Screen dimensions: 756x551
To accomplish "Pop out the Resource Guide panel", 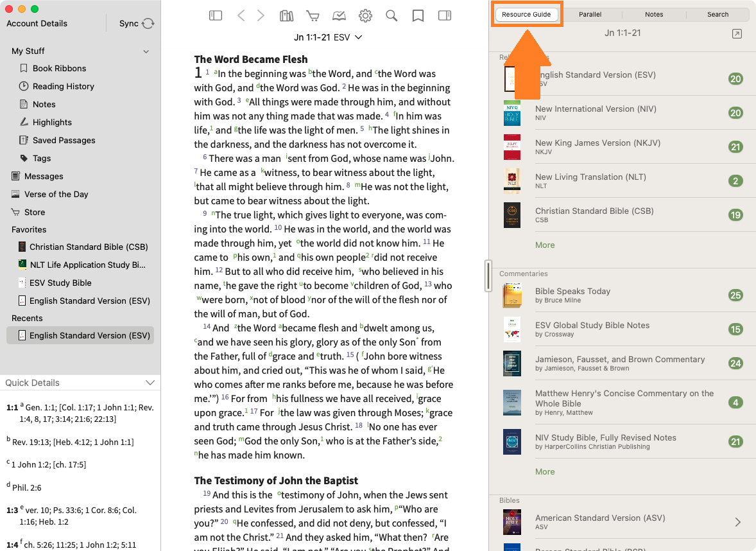I will click(737, 34).
